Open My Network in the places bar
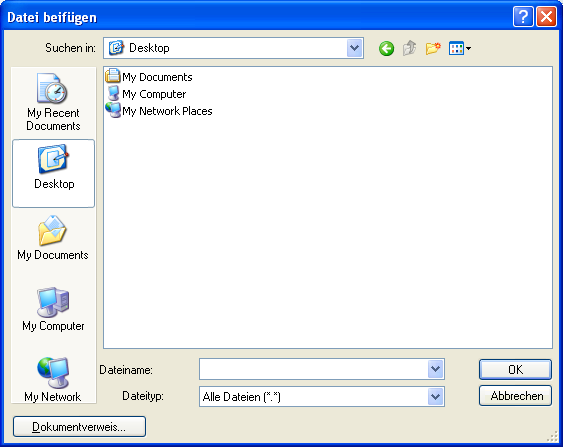Image resolution: width=563 pixels, height=447 pixels. point(53,380)
